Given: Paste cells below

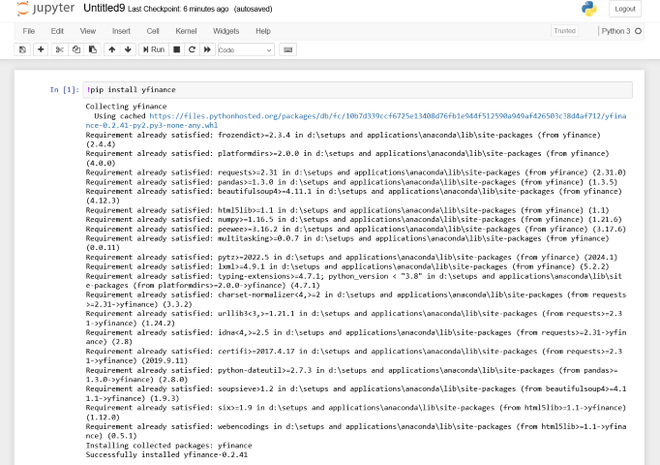Looking at the screenshot, I should (93, 50).
